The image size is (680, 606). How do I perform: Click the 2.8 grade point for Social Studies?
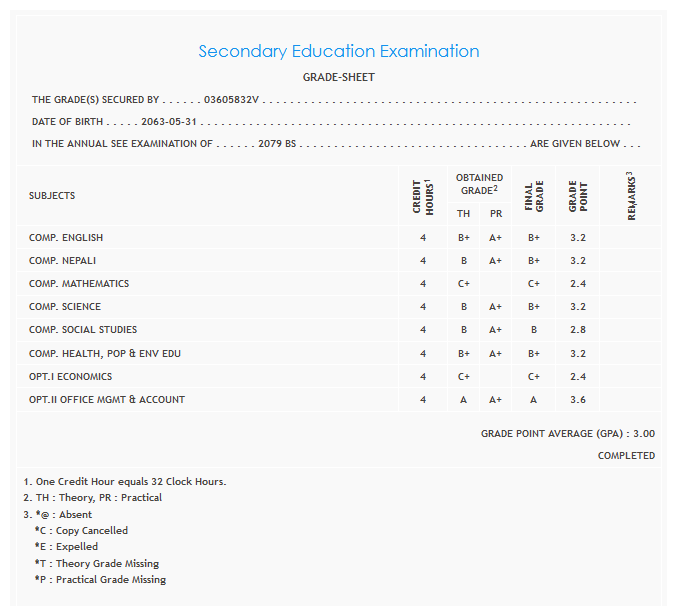pos(578,330)
